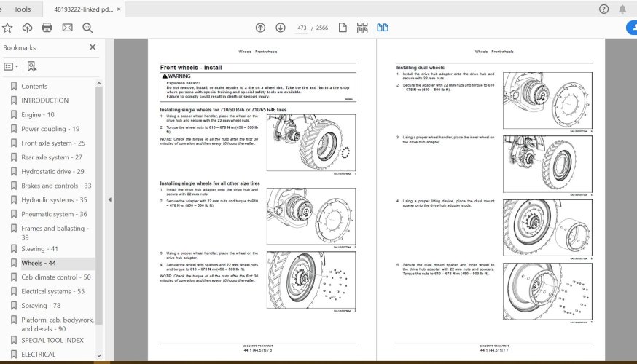Open the Power coupling - 19 bookmark
The image size is (637, 364).
[50, 129]
